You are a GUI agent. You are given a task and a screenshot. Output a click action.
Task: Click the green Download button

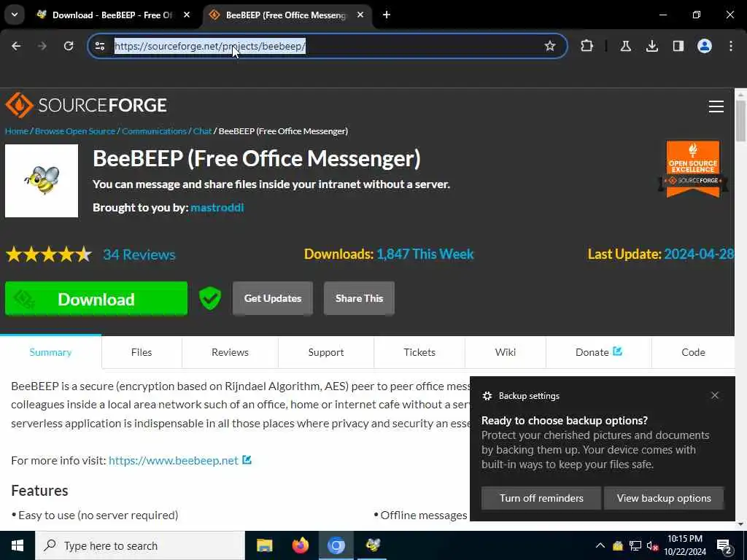coord(96,298)
